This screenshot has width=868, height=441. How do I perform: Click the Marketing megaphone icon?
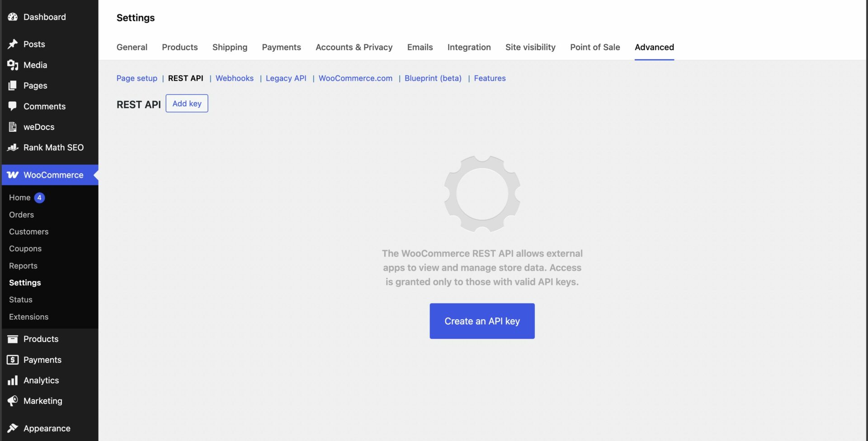pyautogui.click(x=13, y=401)
